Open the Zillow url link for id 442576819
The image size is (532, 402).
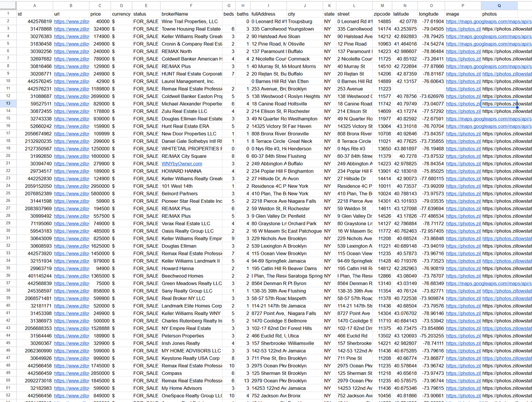[71, 22]
